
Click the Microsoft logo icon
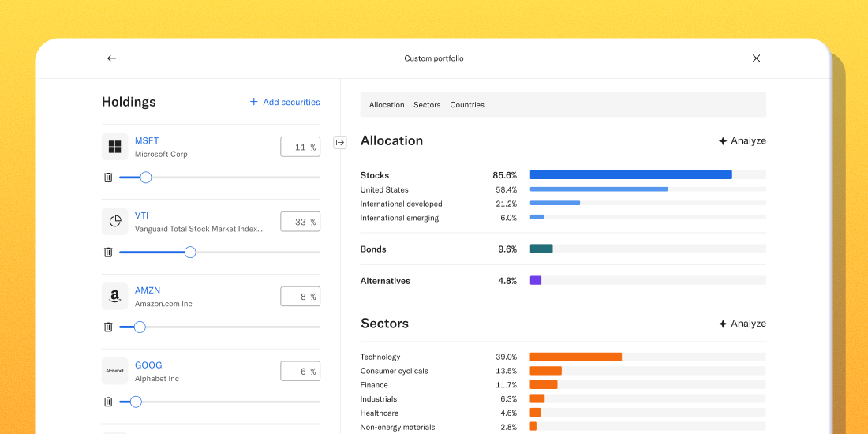tap(114, 147)
